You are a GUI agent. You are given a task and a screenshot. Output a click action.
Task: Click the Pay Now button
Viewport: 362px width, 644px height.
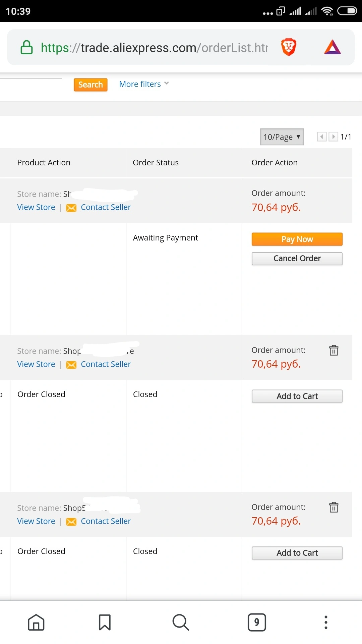297,239
